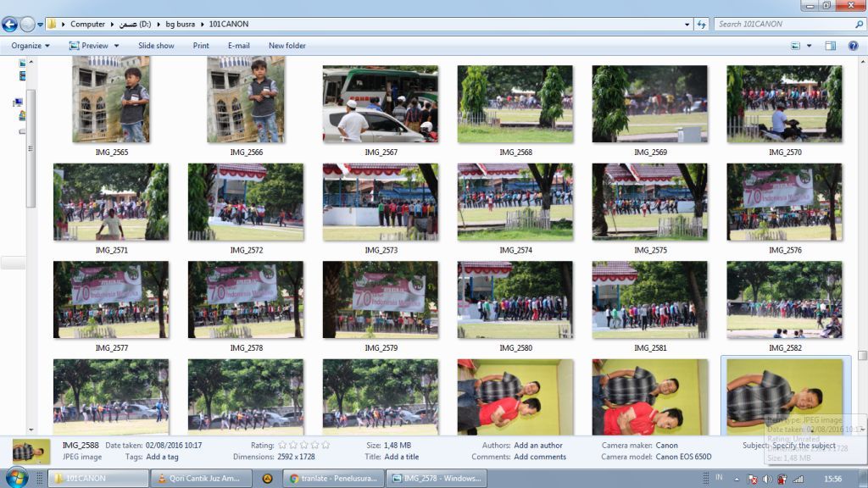Click the round yellow taskbar icon
This screenshot has width=868, height=488.
(267, 479)
